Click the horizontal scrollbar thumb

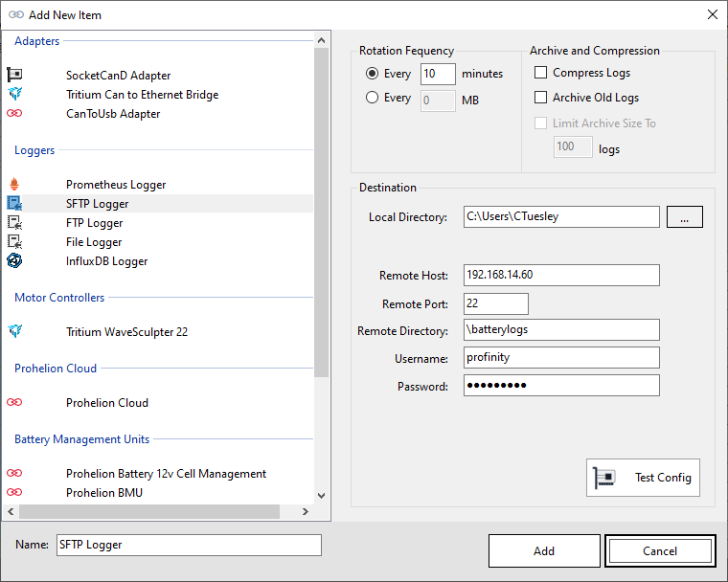coord(149,511)
